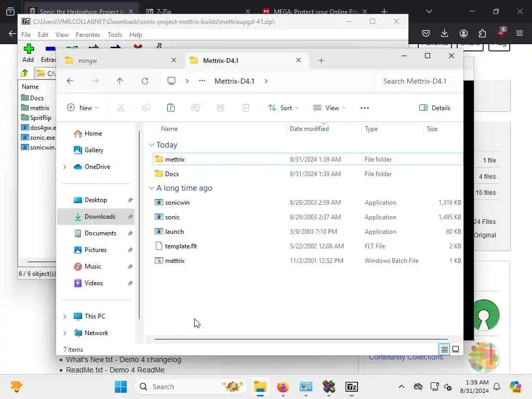The image size is (532, 399).
Task: Click the breadcrumb ellipsis in the address bar
Action: click(x=202, y=81)
